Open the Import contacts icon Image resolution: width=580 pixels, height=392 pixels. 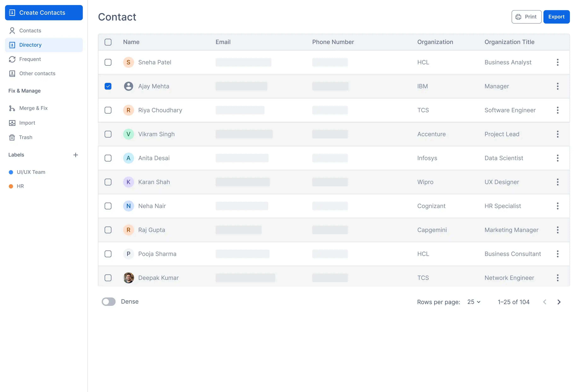coord(12,123)
